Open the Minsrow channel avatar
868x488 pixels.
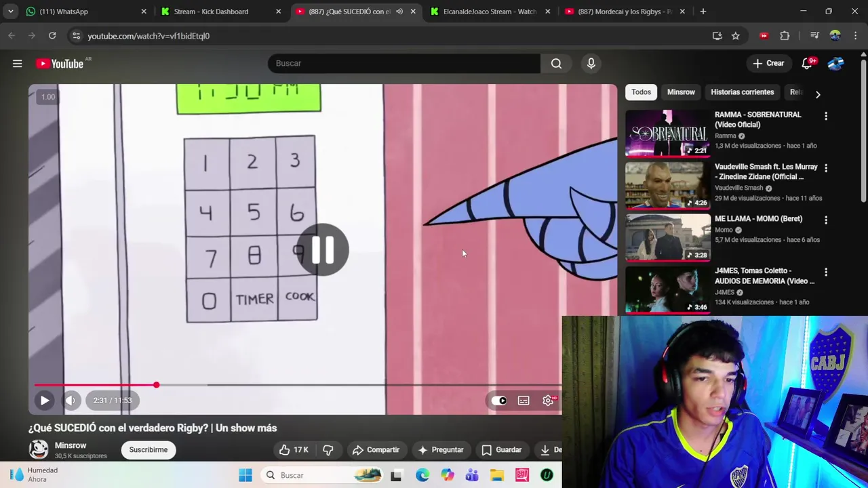(39, 449)
